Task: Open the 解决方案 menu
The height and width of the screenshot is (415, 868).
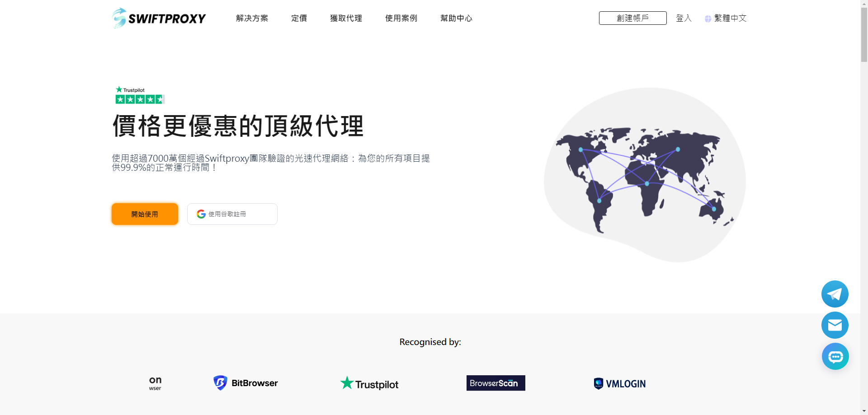Action: [252, 19]
